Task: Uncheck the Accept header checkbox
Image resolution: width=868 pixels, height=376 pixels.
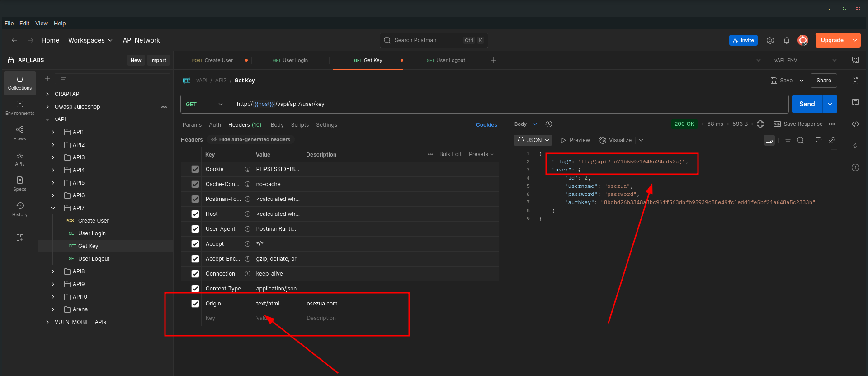Action: 195,244
